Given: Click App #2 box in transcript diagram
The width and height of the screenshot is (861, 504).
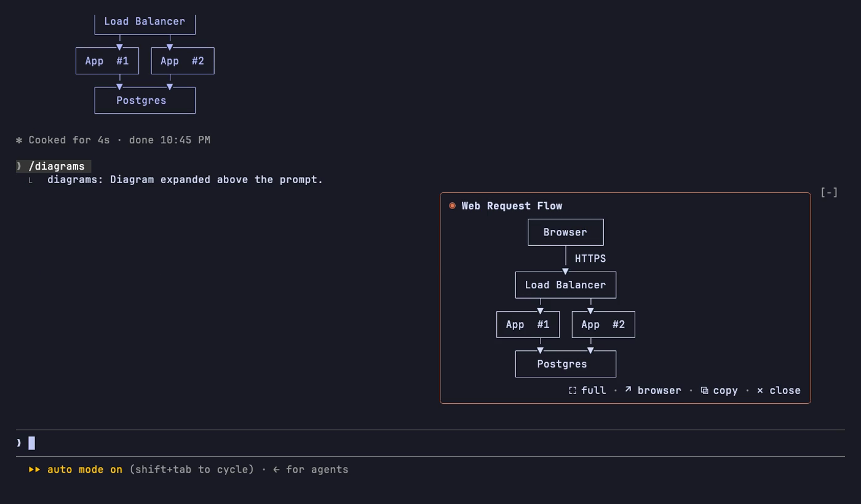Looking at the screenshot, I should (183, 61).
